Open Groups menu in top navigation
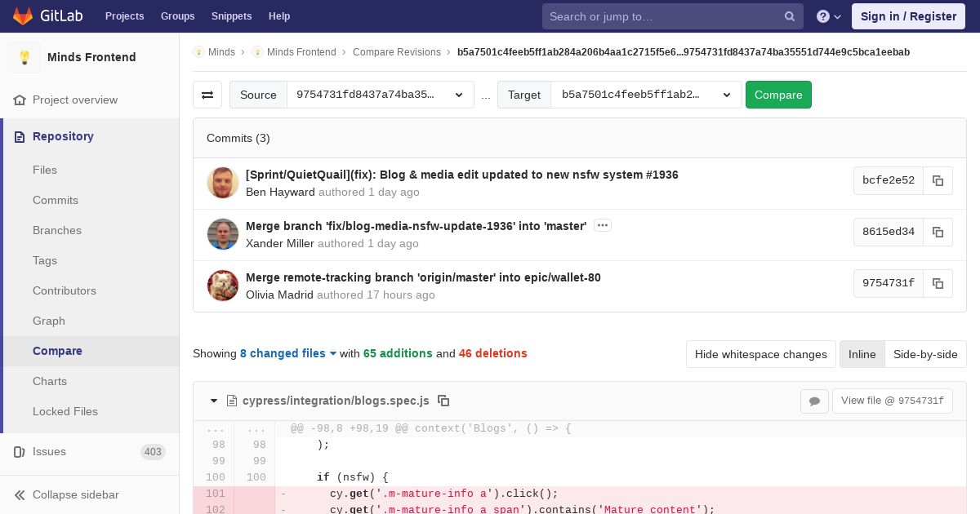This screenshot has height=514, width=980. (x=177, y=16)
